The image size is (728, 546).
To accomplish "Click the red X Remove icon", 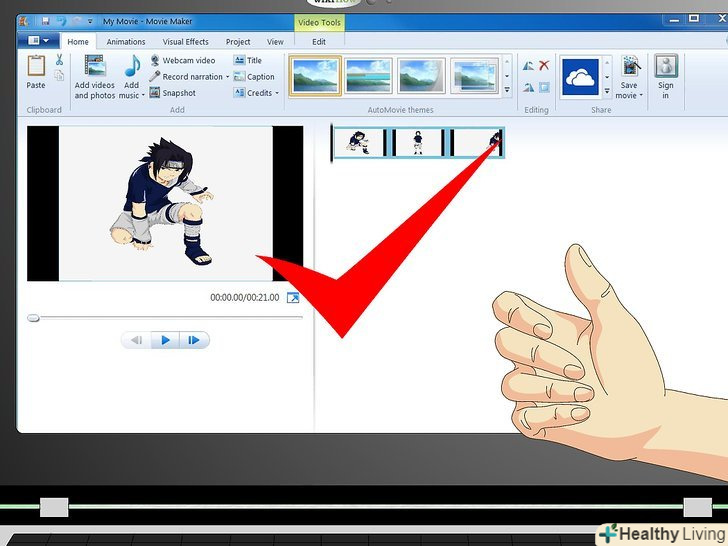I will [544, 65].
